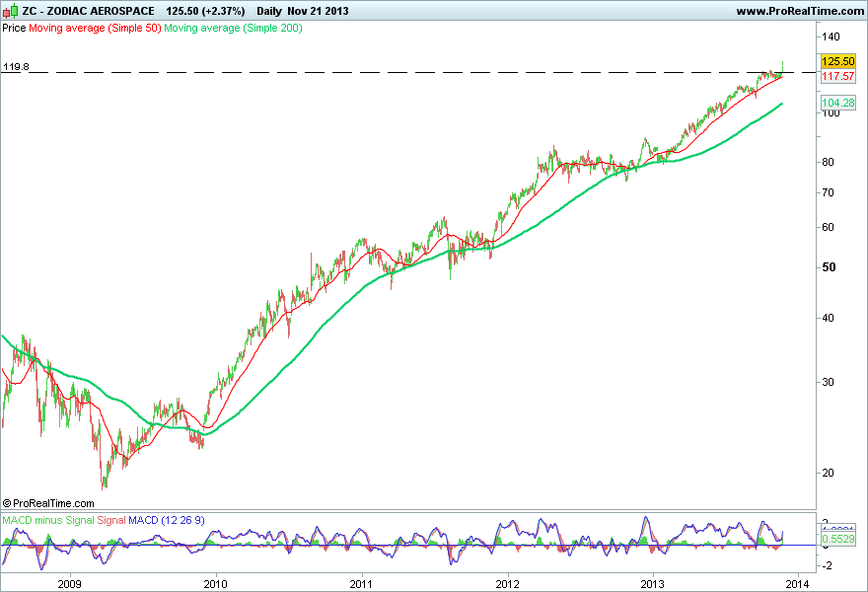Click the Daily timeframe label
868x592 pixels.
269,11
